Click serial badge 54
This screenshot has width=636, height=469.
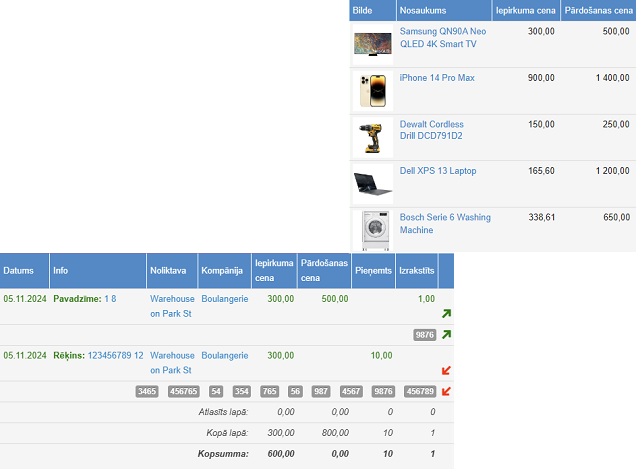216,392
